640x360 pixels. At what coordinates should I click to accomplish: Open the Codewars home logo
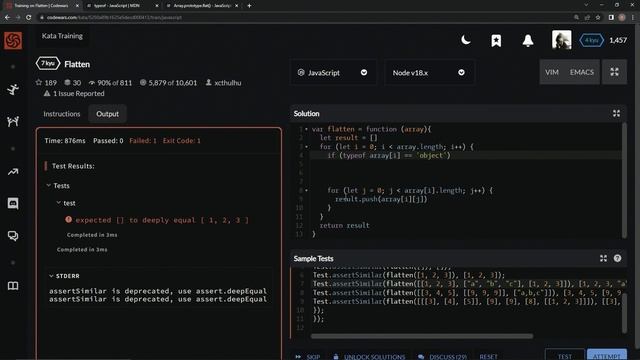(x=13, y=40)
